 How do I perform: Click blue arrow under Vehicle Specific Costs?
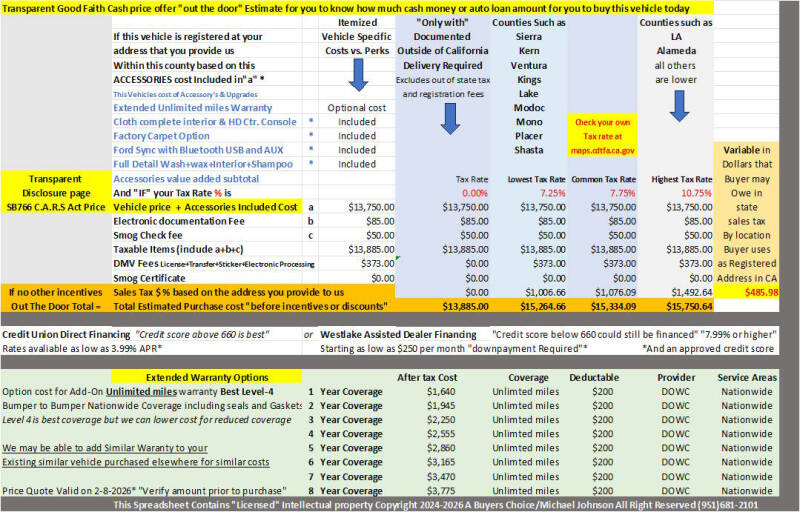358,75
